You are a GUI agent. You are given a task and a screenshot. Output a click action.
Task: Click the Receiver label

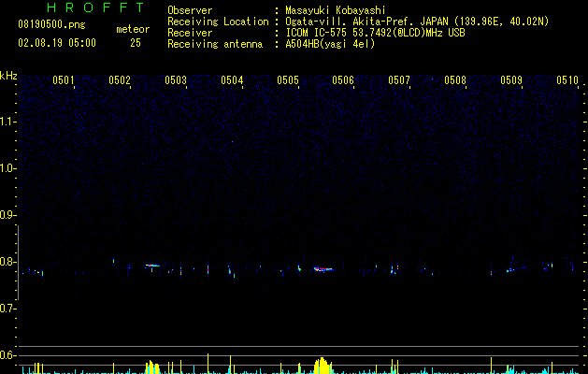click(x=190, y=33)
